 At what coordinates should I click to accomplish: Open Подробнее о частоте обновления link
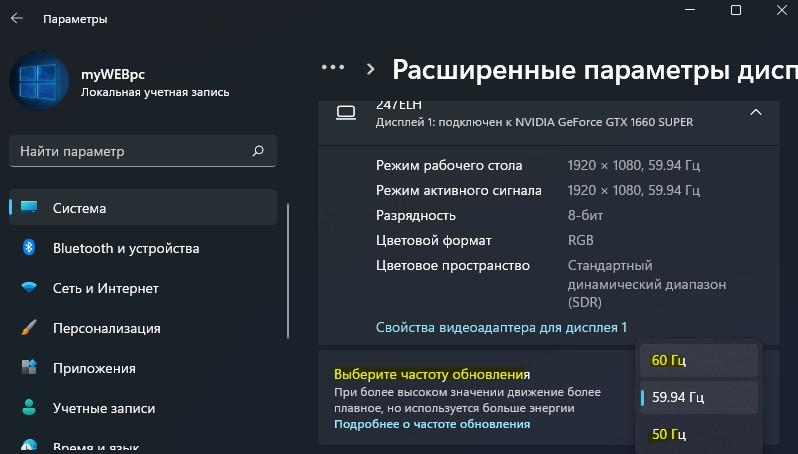coord(432,424)
